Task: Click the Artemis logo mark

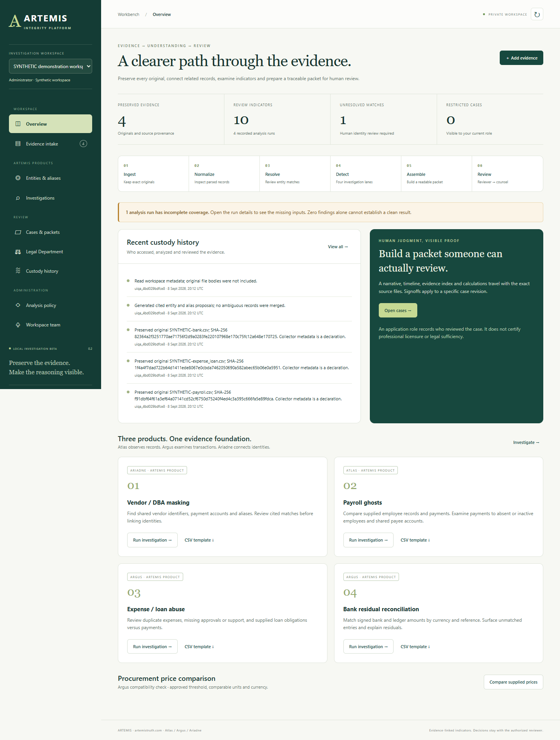Action: (15, 21)
